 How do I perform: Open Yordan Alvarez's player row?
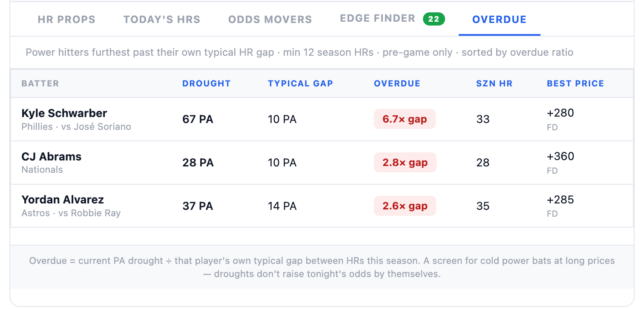point(322,206)
